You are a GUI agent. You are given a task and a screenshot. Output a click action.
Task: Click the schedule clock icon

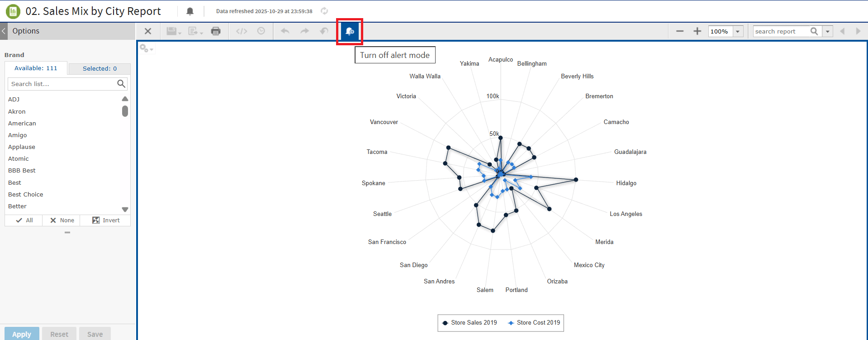pyautogui.click(x=261, y=31)
